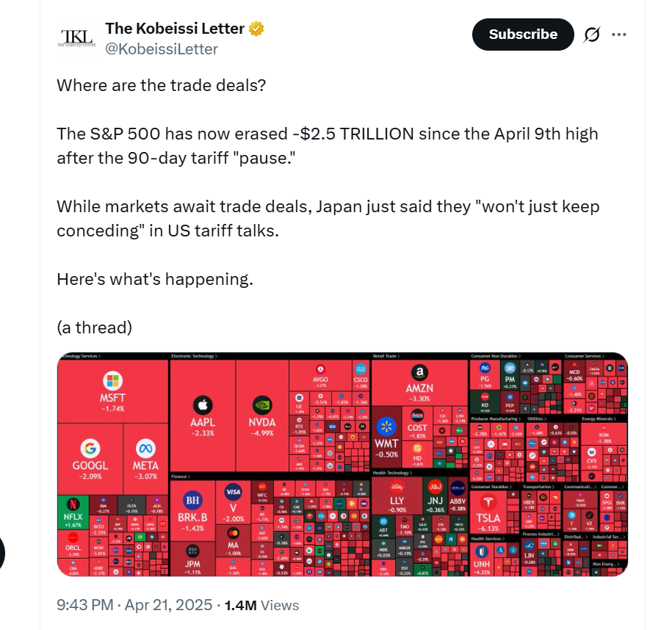Click the Google logo in heatmap
The height and width of the screenshot is (630, 672).
[x=90, y=449]
